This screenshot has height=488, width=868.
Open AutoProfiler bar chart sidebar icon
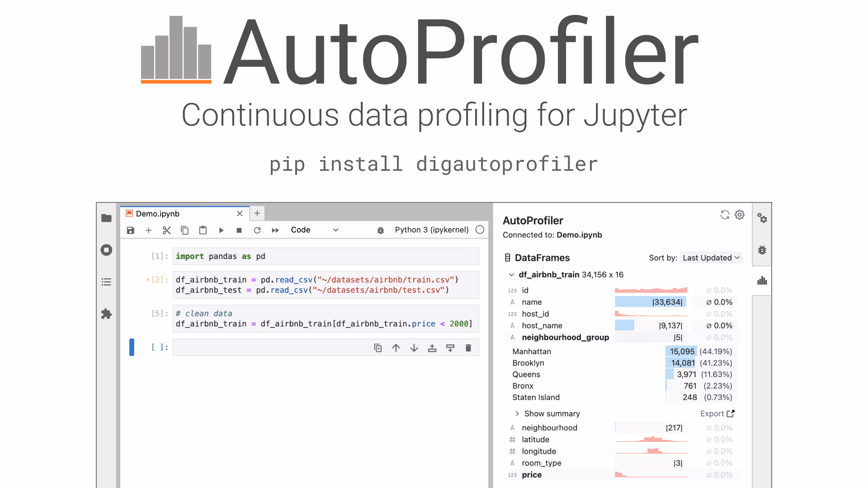coord(762,281)
